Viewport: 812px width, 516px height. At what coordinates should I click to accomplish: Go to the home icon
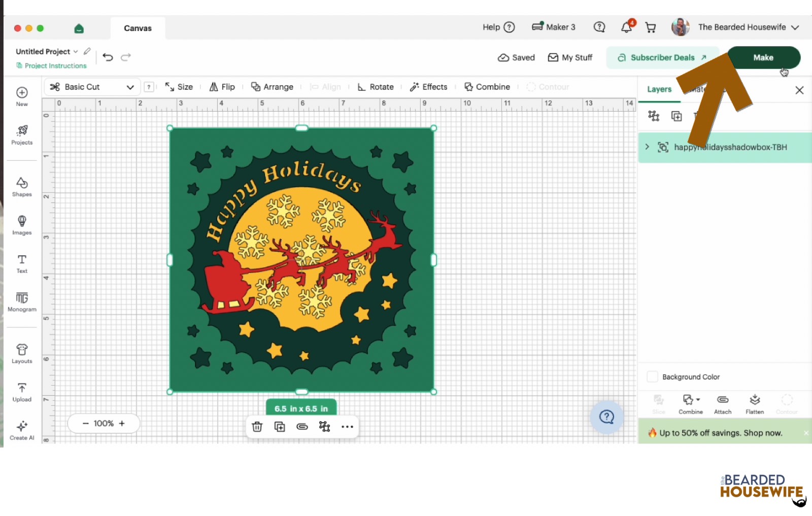point(79,28)
